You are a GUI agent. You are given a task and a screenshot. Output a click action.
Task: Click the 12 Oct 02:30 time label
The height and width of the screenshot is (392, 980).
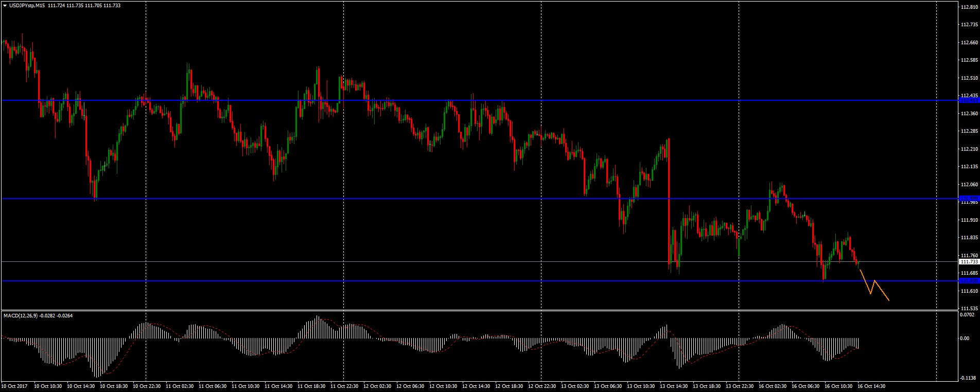377,386
